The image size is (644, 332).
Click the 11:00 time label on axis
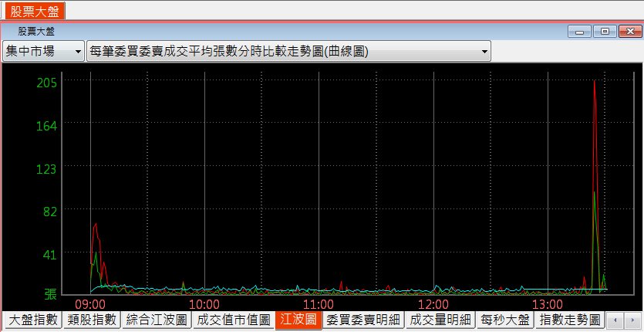tap(318, 304)
